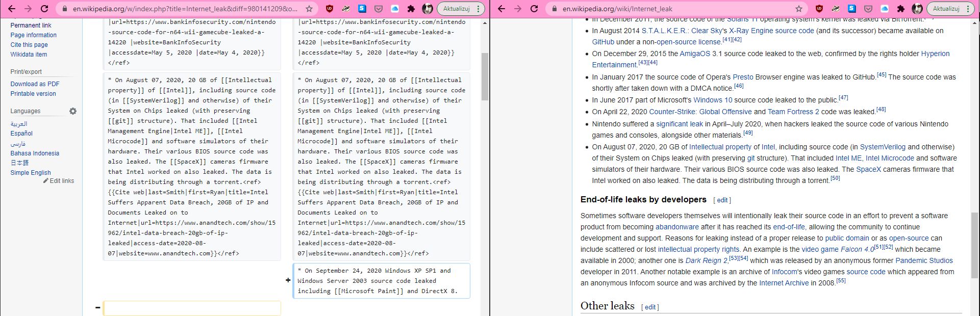This screenshot has height=316, width=980.
Task: Open profile avatar in left window
Action: pyautogui.click(x=428, y=9)
